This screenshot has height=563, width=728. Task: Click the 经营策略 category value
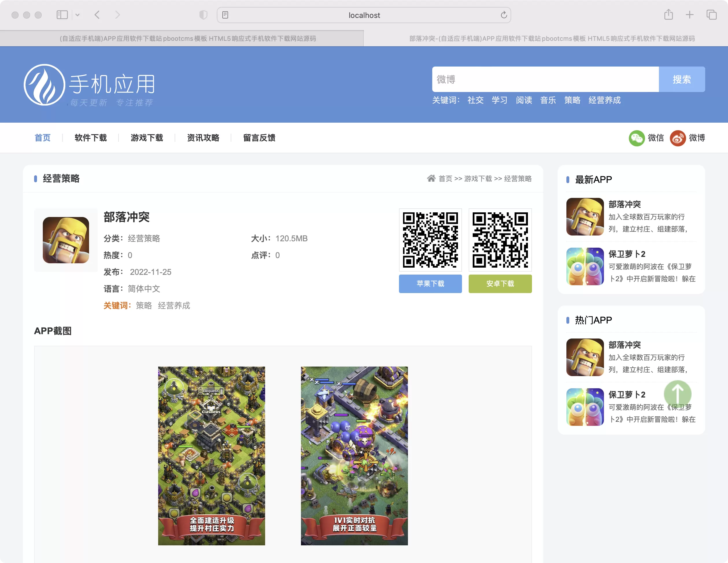[x=144, y=238]
